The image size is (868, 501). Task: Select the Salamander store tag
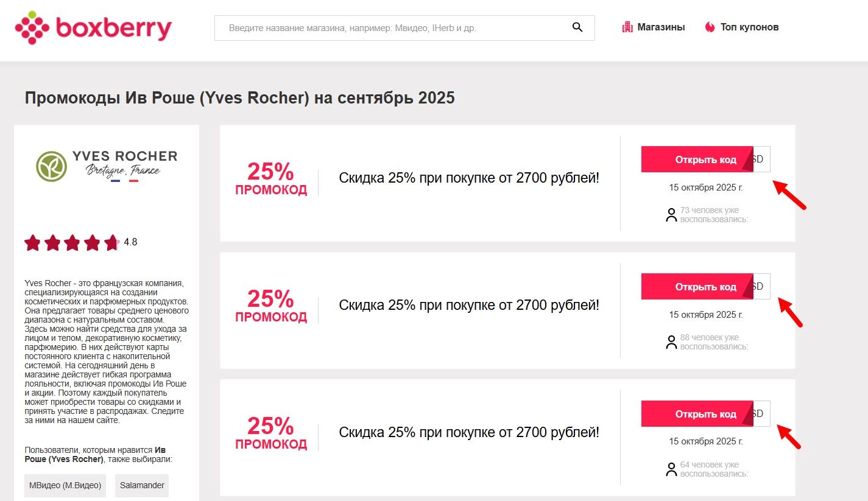142,486
